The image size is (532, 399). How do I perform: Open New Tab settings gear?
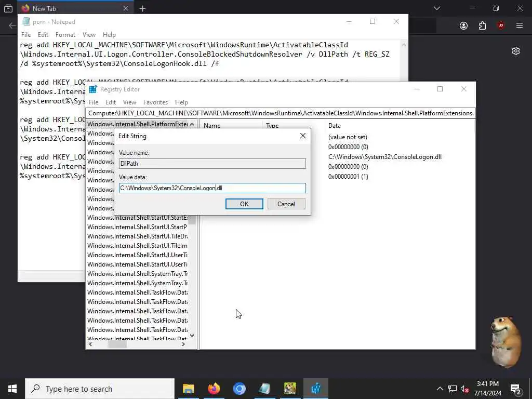516,51
